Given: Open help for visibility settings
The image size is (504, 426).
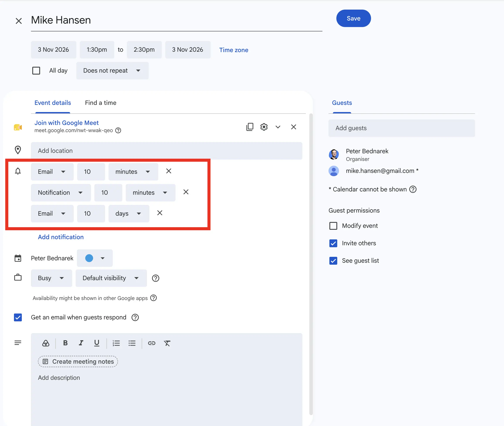Looking at the screenshot, I should (155, 278).
